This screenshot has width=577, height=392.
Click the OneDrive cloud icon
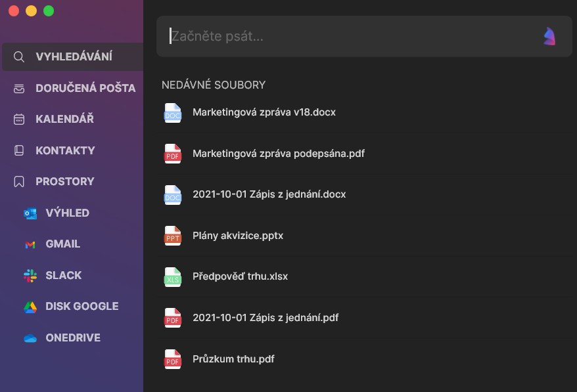pos(30,338)
